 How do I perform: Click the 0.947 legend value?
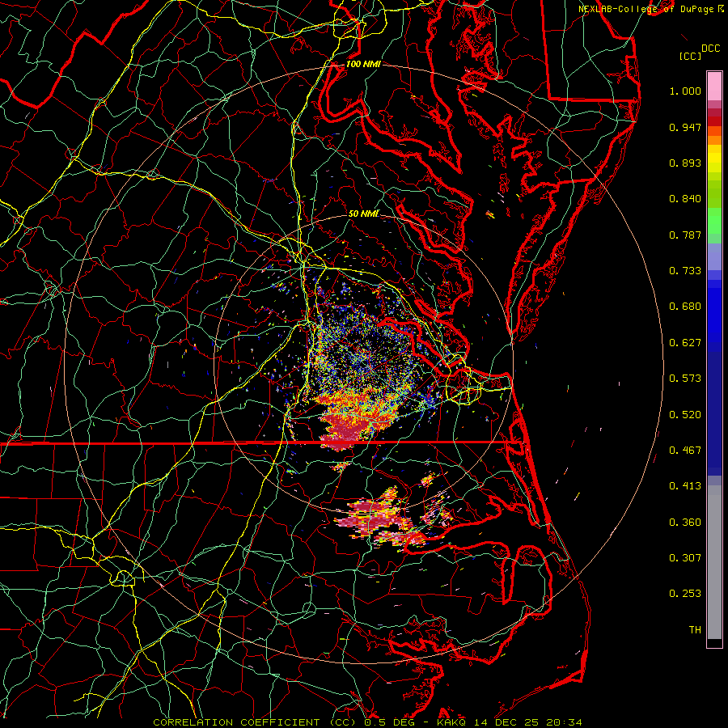tap(685, 127)
